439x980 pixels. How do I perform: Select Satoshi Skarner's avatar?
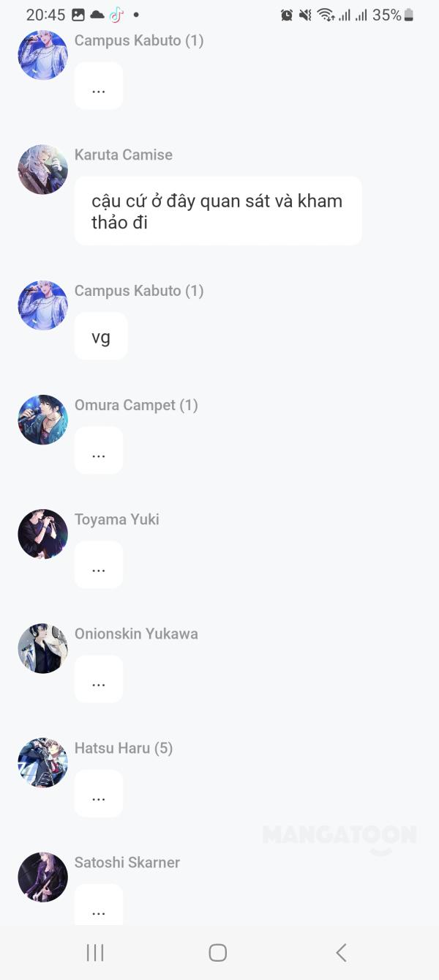[43, 877]
